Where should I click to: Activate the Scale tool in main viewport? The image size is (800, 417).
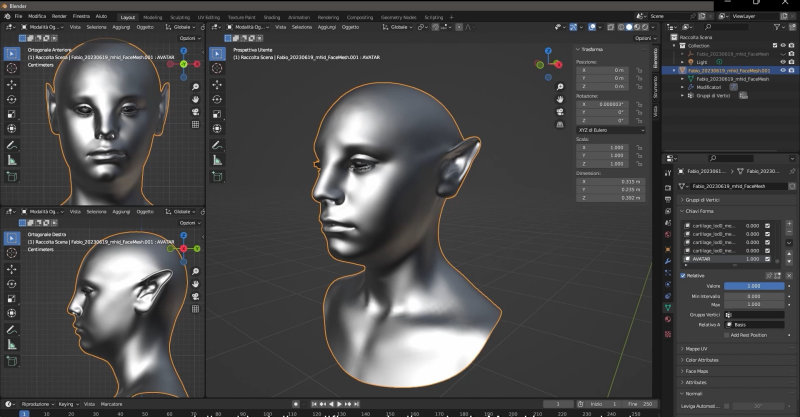click(217, 114)
